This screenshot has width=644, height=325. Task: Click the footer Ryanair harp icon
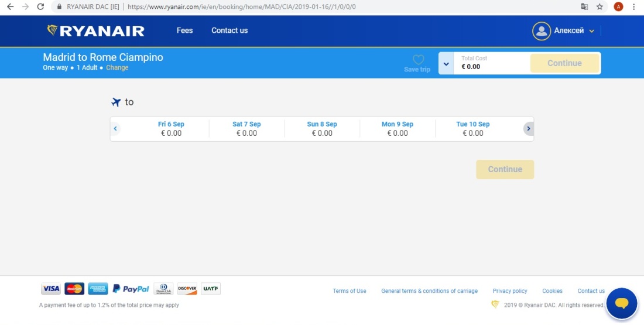coord(495,305)
